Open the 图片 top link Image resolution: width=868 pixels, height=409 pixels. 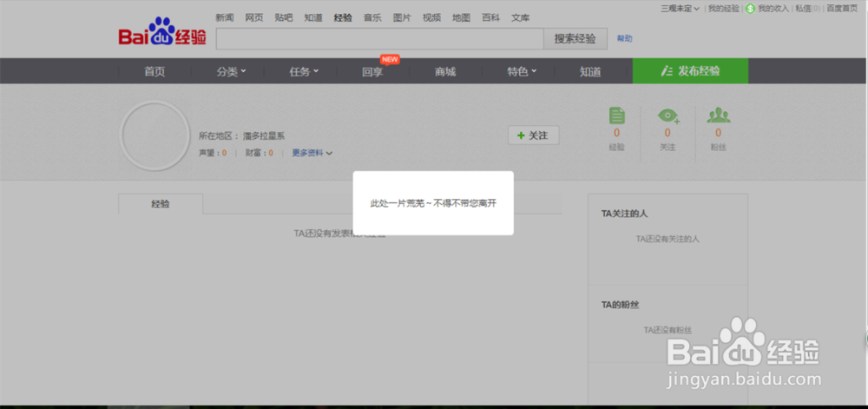402,17
